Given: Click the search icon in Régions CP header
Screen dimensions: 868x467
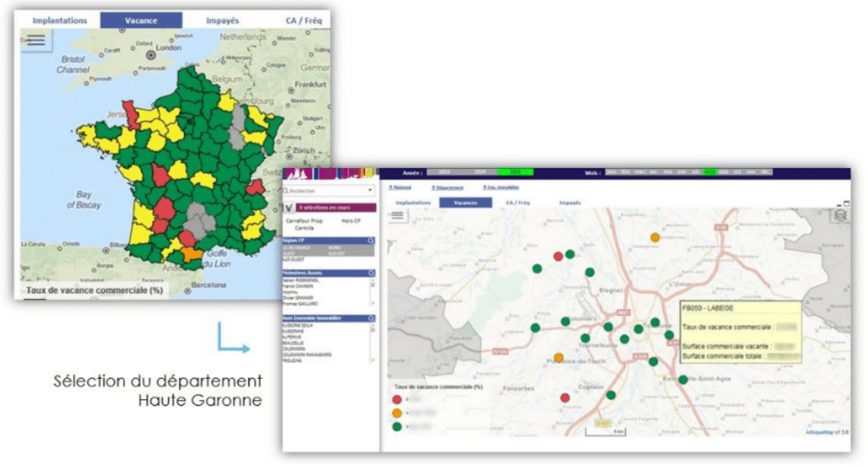Looking at the screenshot, I should pos(370,242).
